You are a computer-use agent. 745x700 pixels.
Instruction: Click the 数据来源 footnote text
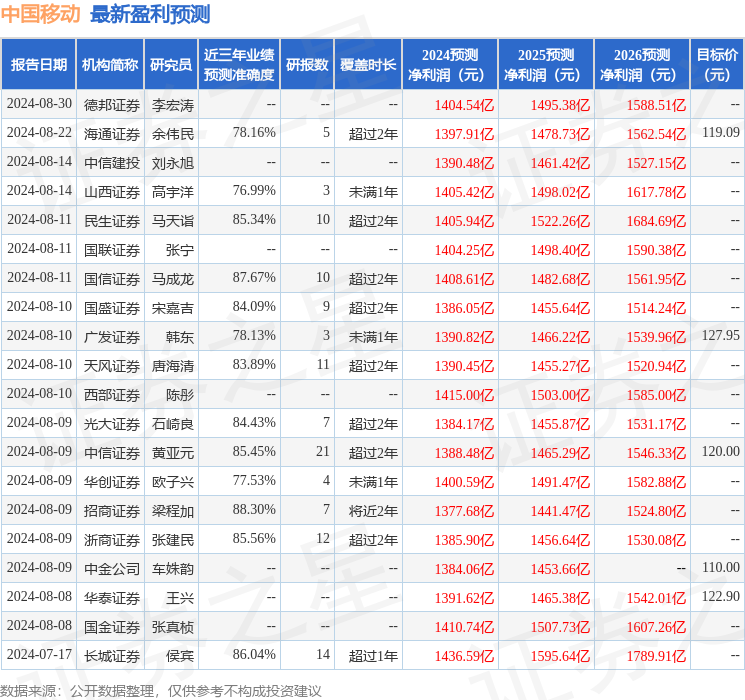tap(161, 690)
